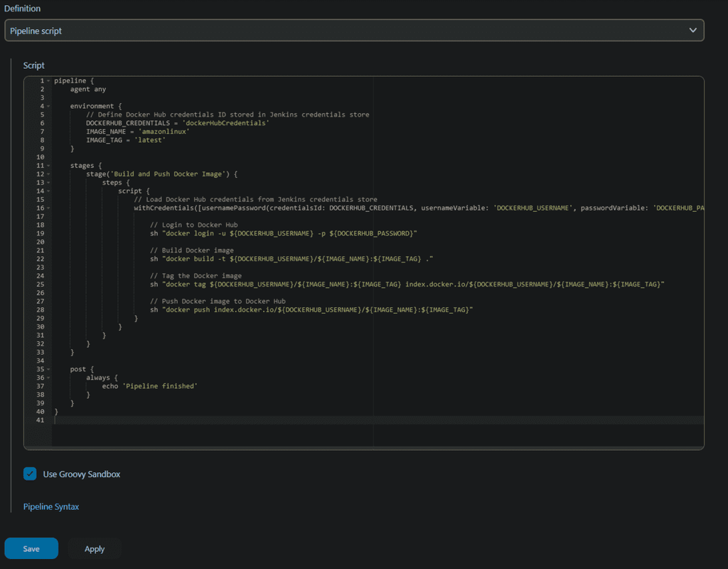Fold the post block at line 35
Viewport: 728px width, 569px height.
click(48, 369)
